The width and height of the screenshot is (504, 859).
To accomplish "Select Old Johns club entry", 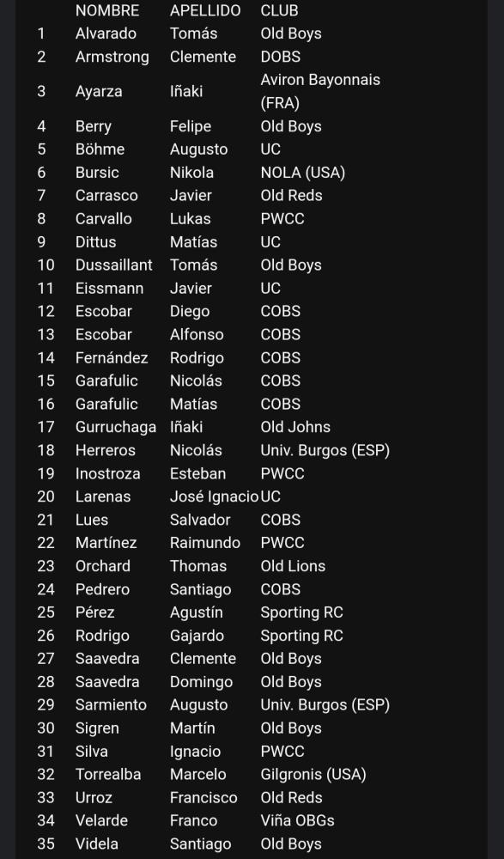I will [x=296, y=427].
